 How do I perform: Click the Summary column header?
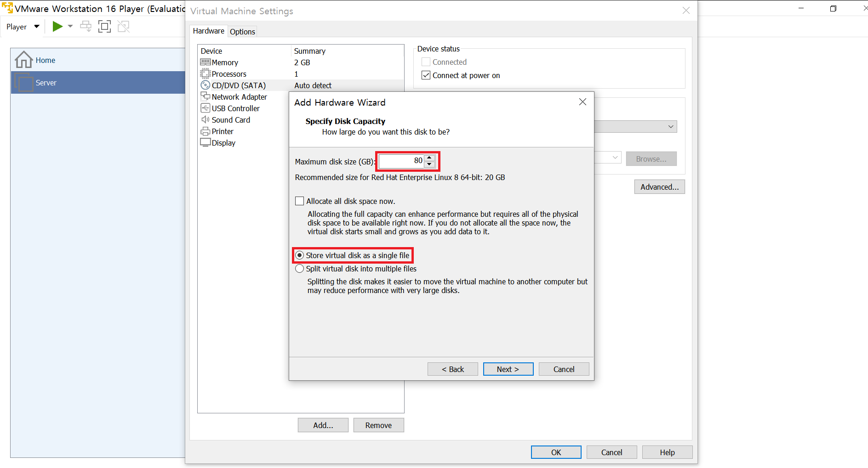310,51
